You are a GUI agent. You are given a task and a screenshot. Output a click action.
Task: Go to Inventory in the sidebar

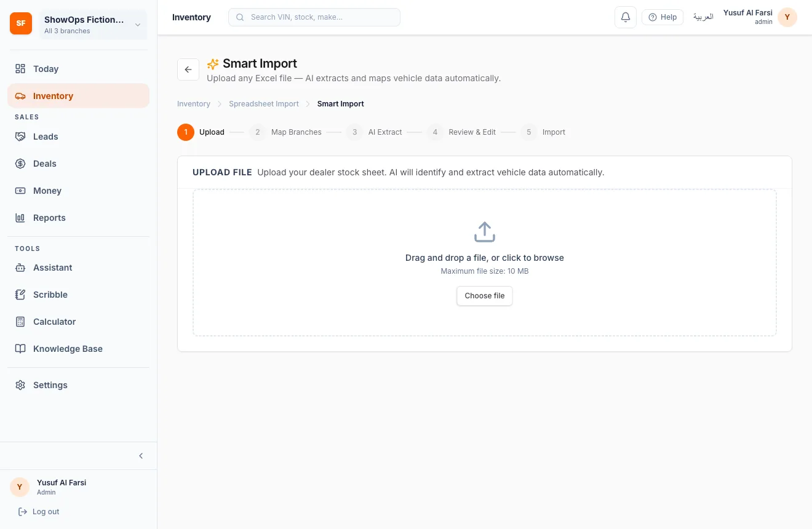78,96
